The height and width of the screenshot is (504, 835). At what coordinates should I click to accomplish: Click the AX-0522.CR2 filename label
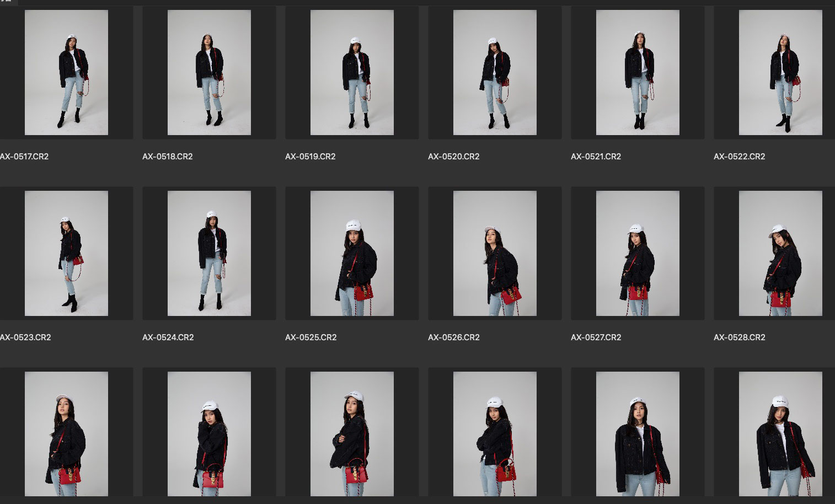tap(739, 157)
